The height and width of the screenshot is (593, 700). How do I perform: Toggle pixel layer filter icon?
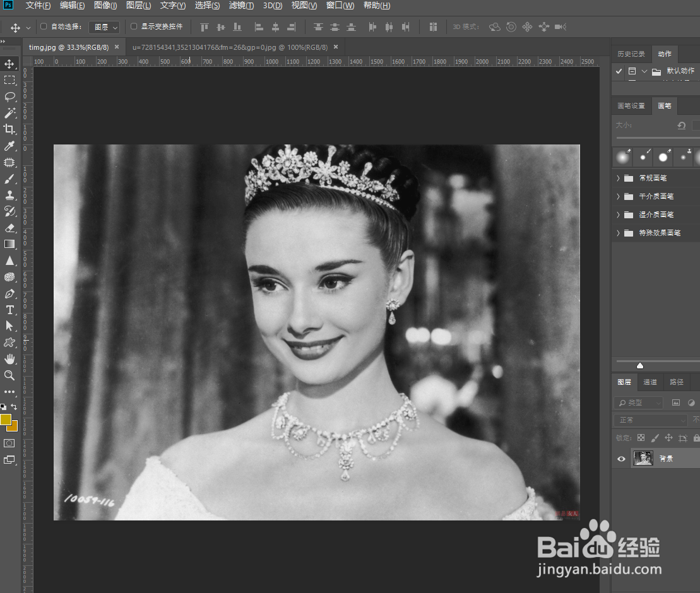point(676,402)
